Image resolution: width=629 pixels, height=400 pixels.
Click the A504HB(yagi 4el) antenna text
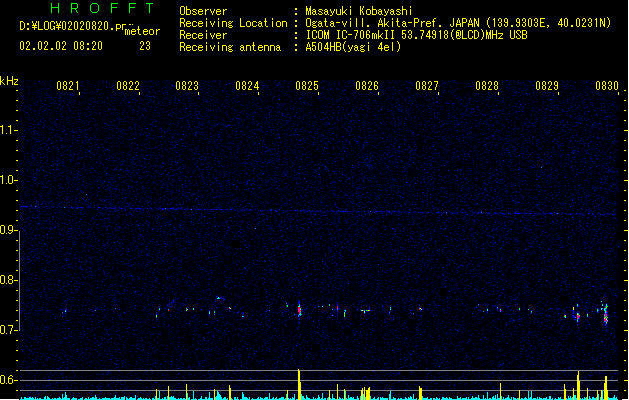[353, 47]
